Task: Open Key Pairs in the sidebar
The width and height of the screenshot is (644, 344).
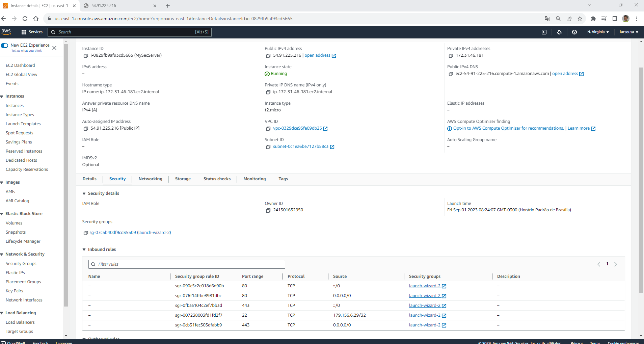Action: (x=15, y=291)
